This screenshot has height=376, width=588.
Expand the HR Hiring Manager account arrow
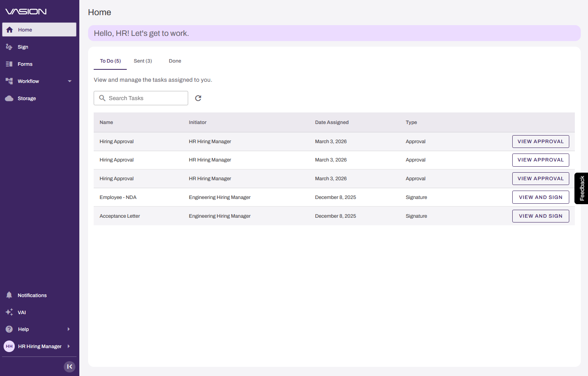69,346
